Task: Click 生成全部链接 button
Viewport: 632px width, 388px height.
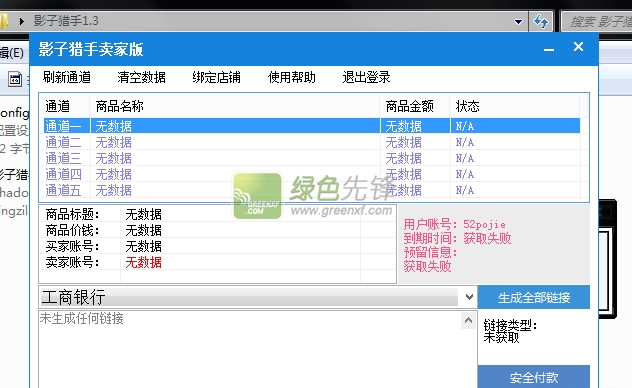Action: click(x=534, y=297)
